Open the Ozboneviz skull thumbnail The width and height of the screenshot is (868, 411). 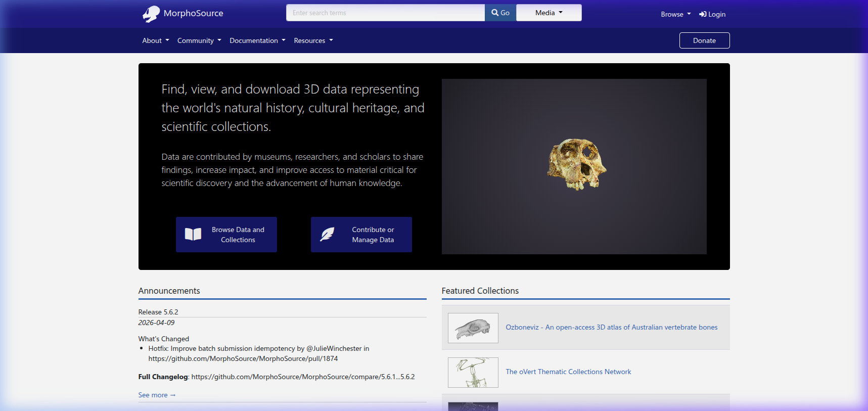pyautogui.click(x=473, y=328)
